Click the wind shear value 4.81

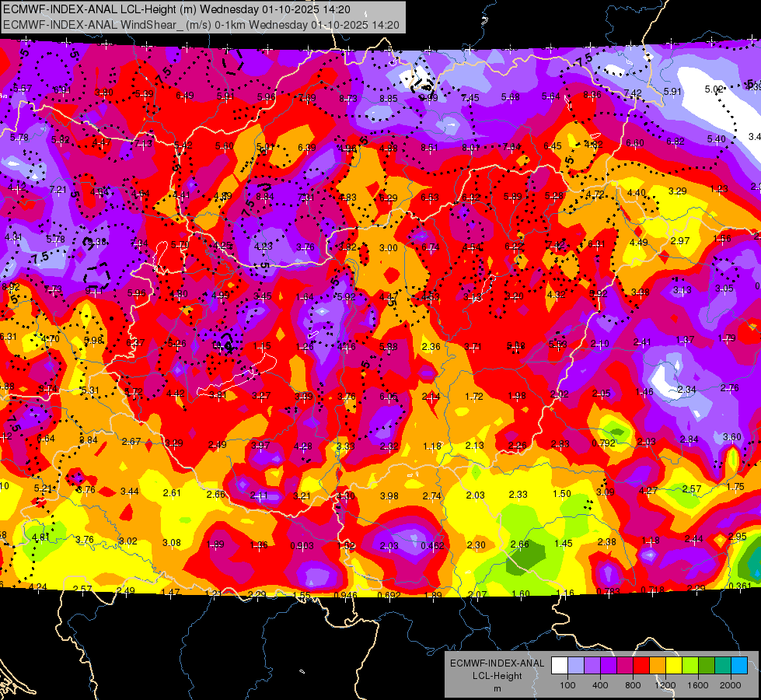40,537
